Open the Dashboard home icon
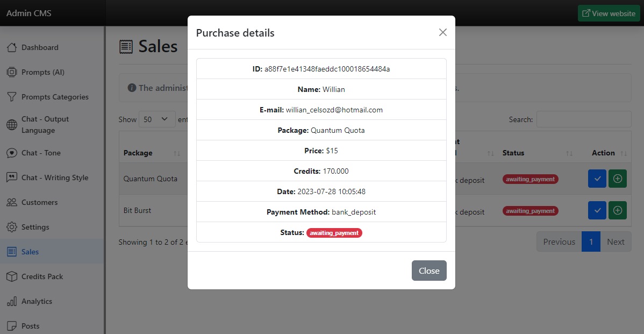The height and width of the screenshot is (334, 644). (x=11, y=47)
